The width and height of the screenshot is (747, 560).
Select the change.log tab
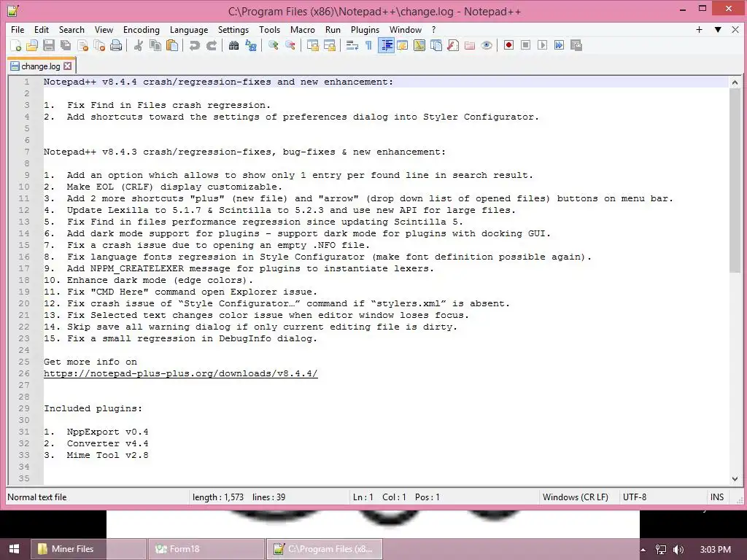[x=41, y=66]
